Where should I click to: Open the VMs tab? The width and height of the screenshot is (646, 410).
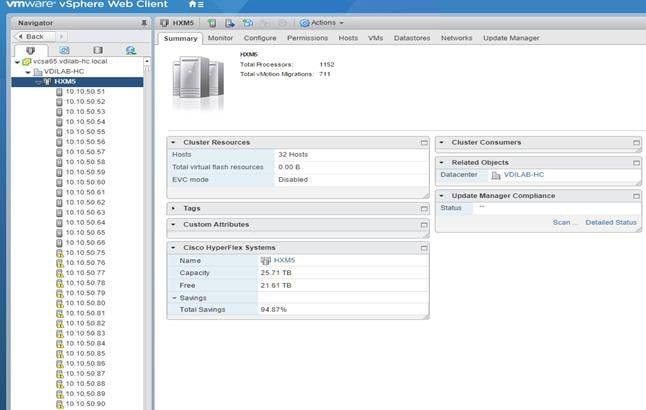click(375, 38)
